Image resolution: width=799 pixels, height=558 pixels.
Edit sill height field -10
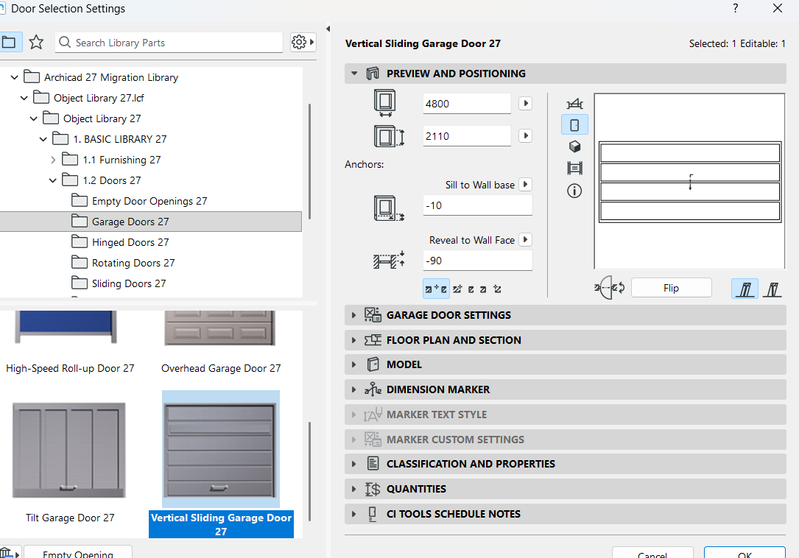477,205
